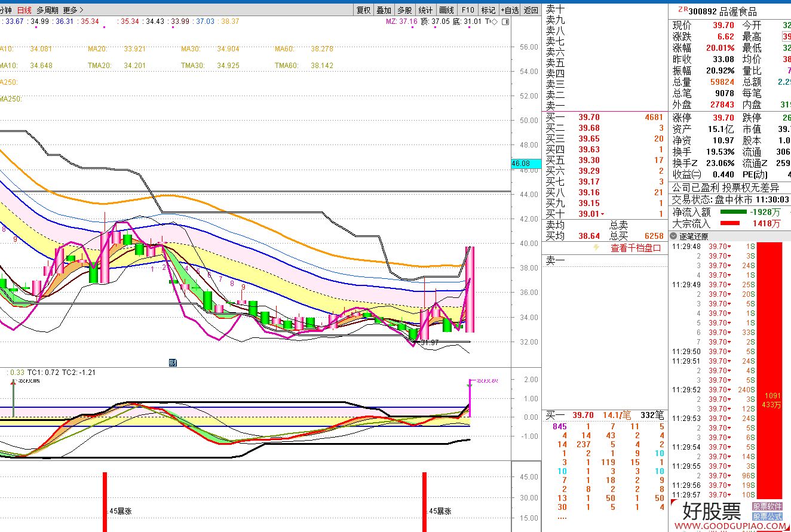Click the 31.97 low price label
791x532 pixels.
click(x=429, y=343)
